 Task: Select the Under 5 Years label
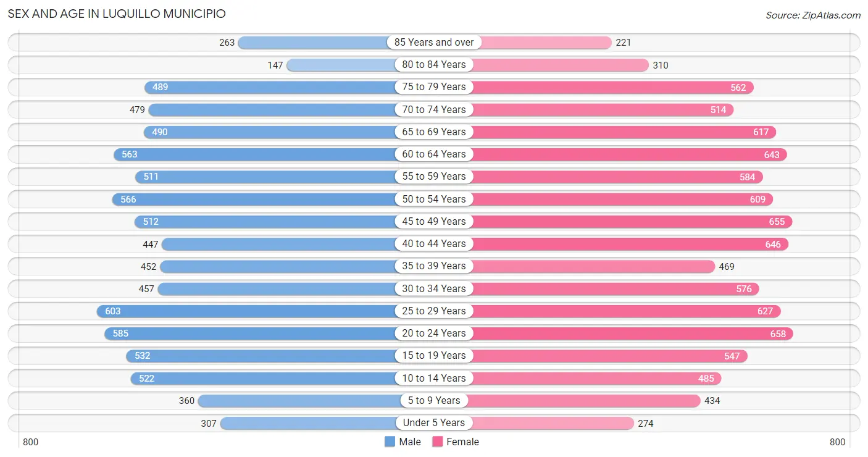pyautogui.click(x=434, y=423)
